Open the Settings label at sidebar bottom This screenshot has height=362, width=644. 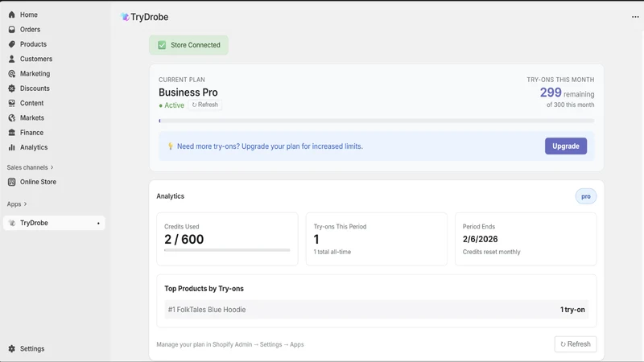32,348
